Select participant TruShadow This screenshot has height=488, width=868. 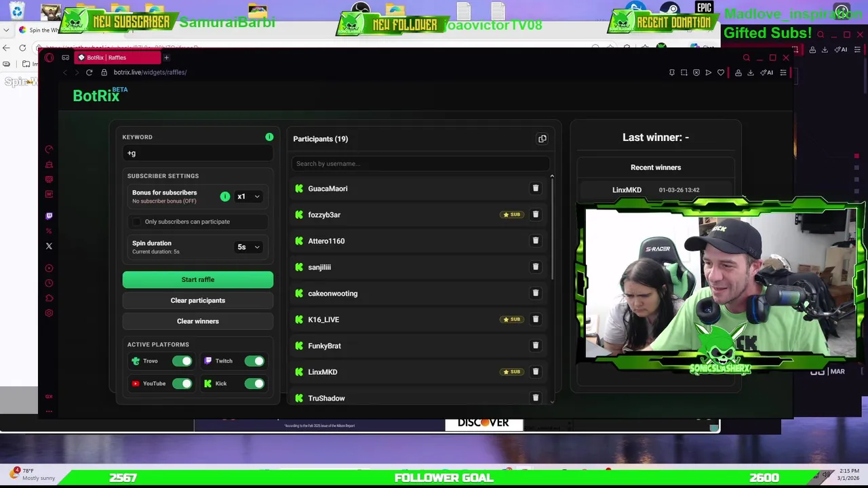point(326,398)
